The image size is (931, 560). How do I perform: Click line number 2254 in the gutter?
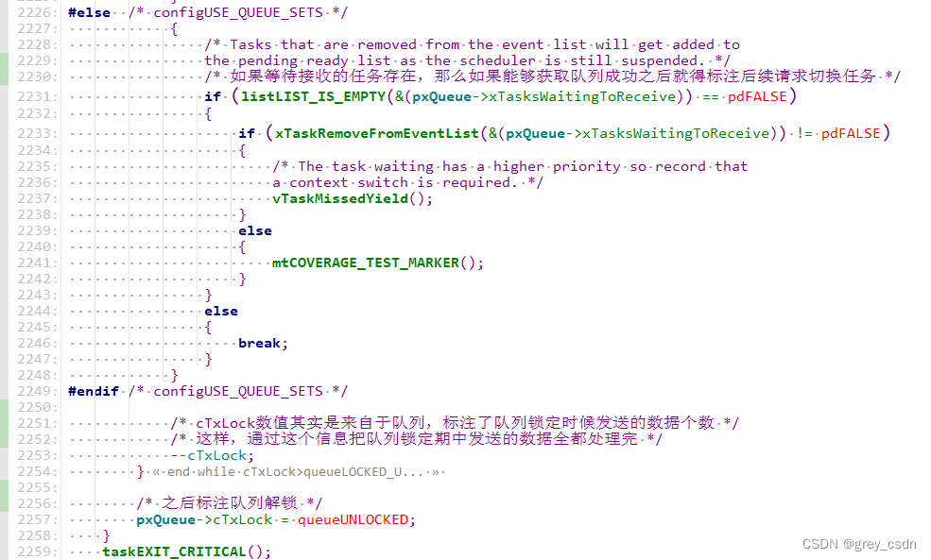pyautogui.click(x=38, y=471)
